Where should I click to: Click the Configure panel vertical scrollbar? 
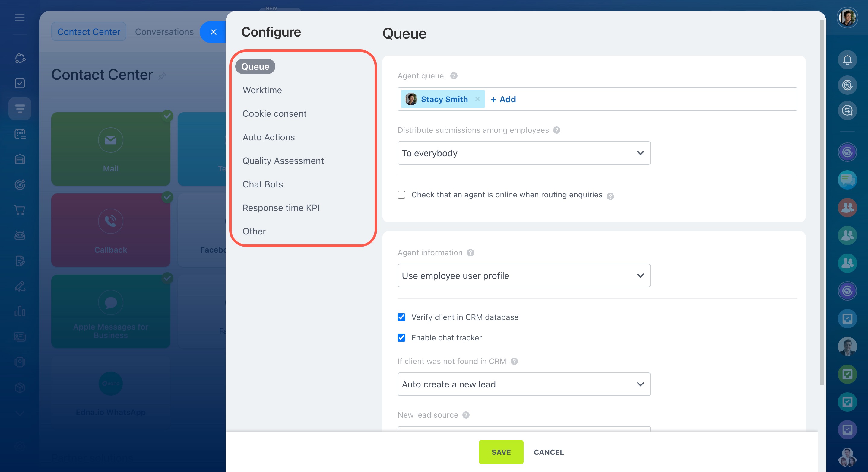point(822,202)
